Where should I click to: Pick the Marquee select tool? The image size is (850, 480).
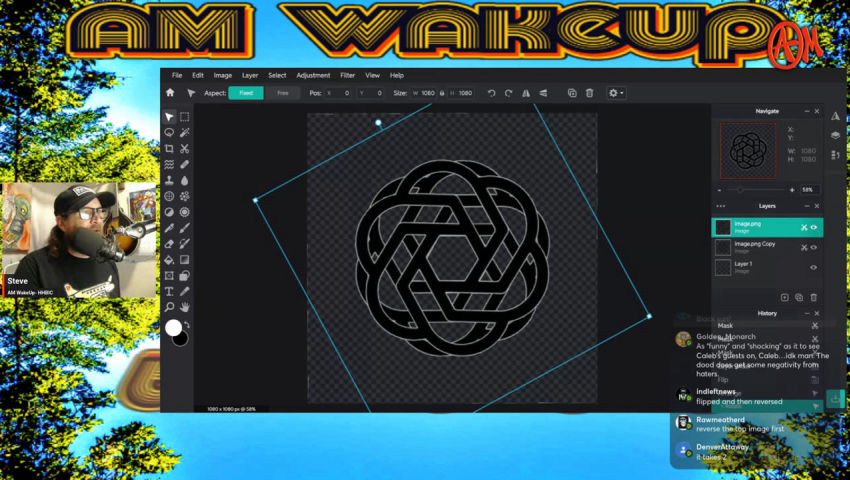coord(185,117)
